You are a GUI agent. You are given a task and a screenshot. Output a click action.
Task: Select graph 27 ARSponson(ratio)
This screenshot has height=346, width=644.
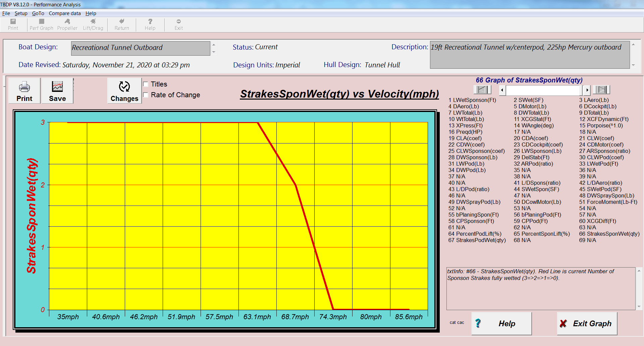604,151
